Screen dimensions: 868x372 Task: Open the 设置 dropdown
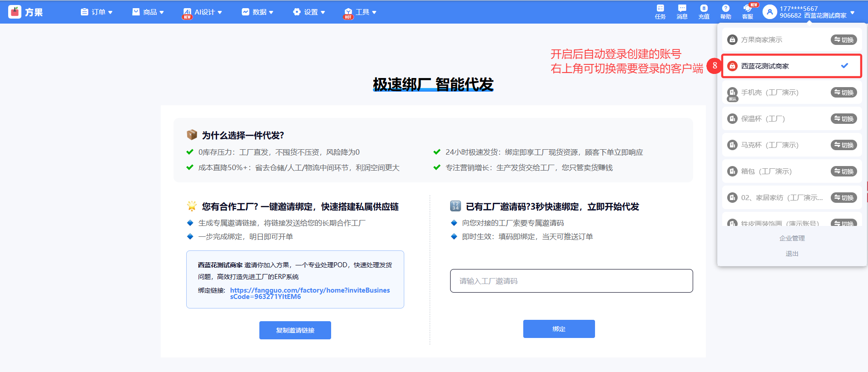309,12
